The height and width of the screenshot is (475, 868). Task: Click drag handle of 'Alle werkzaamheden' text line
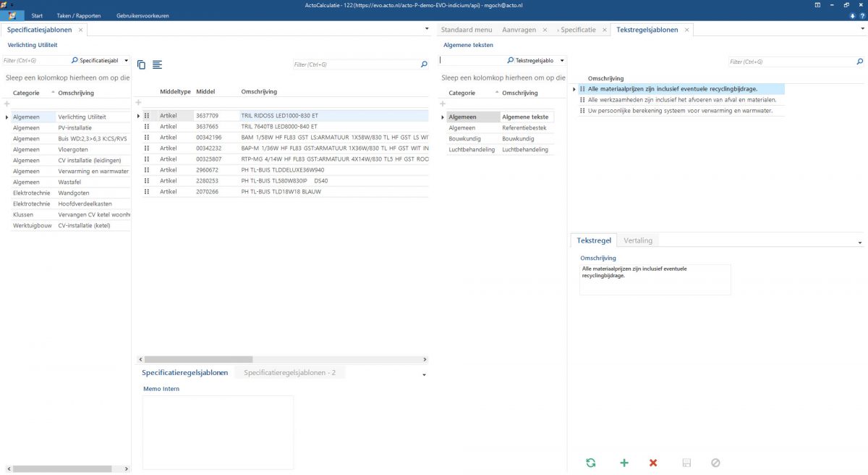tap(582, 100)
